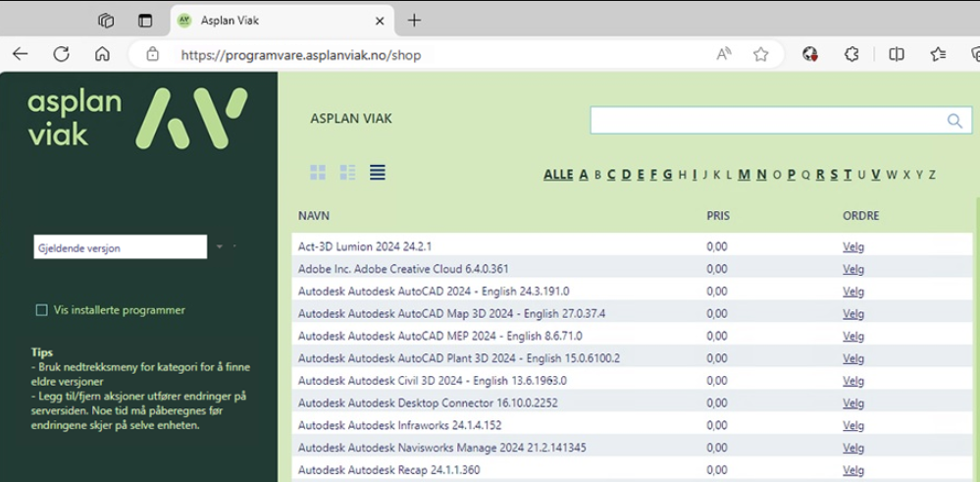
Task: Filter programs by letter R
Action: 820,175
